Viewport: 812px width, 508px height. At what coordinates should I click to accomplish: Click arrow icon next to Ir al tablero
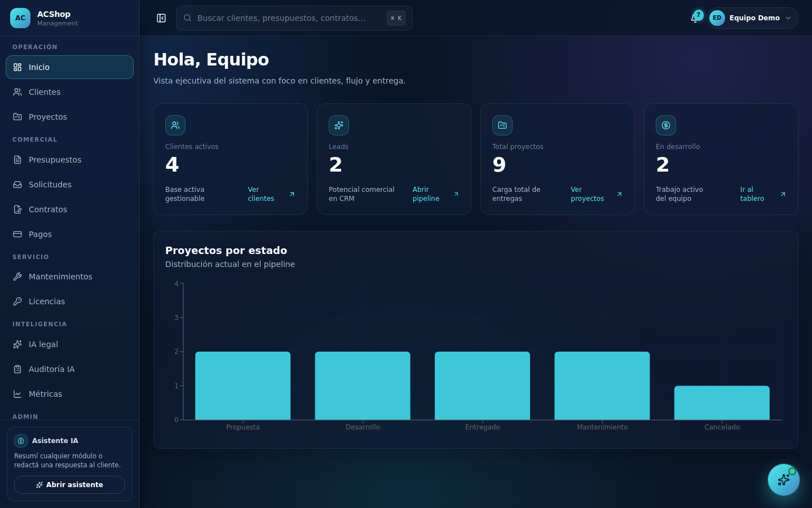(x=783, y=194)
